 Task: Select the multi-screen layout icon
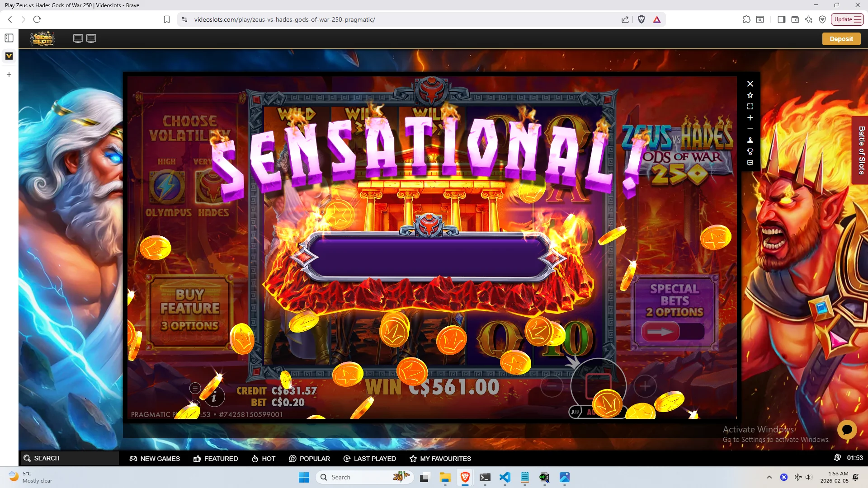(91, 38)
